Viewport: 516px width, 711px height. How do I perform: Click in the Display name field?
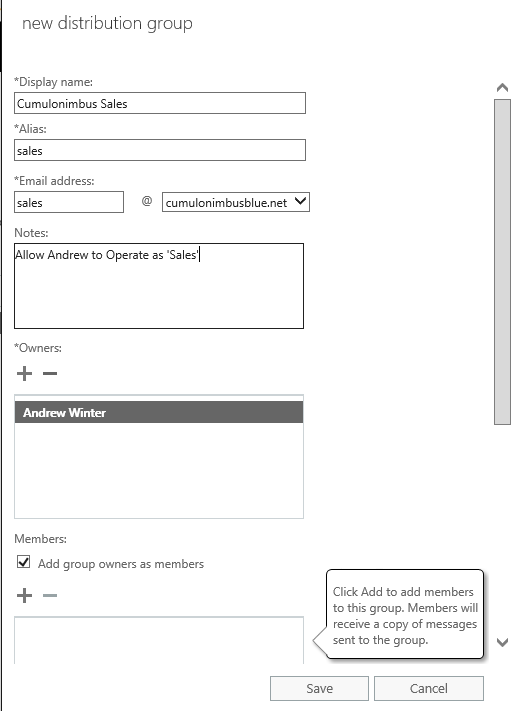160,103
